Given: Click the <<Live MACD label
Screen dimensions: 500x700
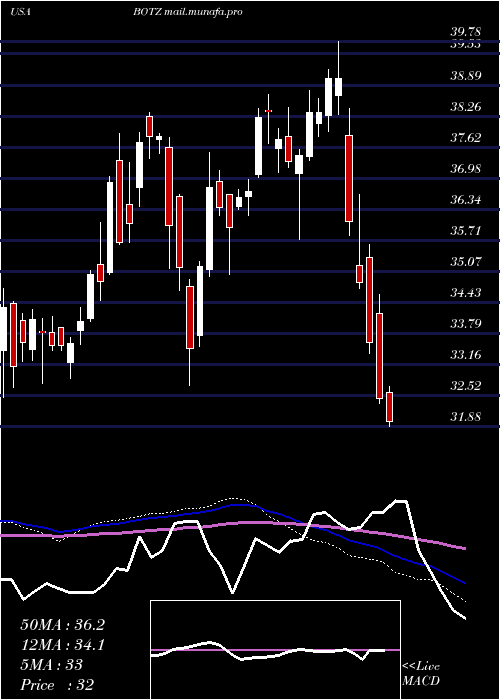Looking at the screenshot, I should 421,674.
